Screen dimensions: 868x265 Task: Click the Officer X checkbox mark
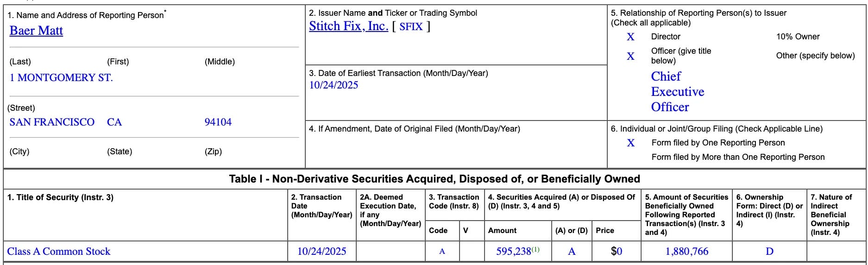tap(630, 56)
